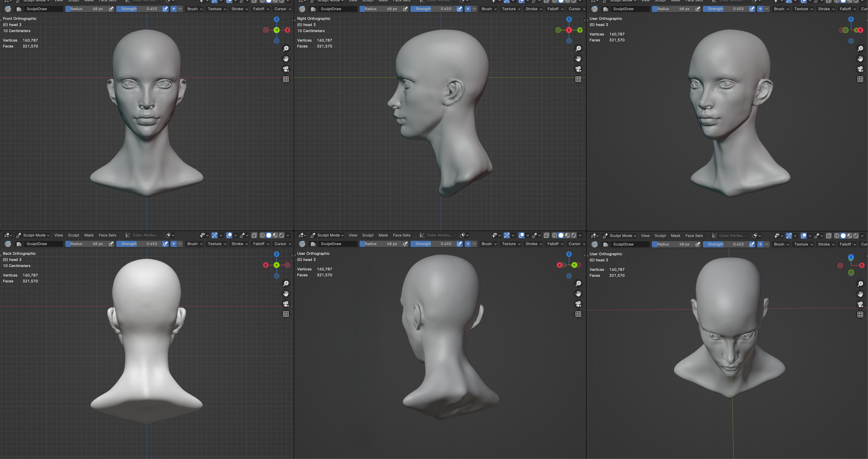Image resolution: width=868 pixels, height=459 pixels.
Task: Click green Y axis gizmo in Right Orthographic viewport
Action: 580,30
